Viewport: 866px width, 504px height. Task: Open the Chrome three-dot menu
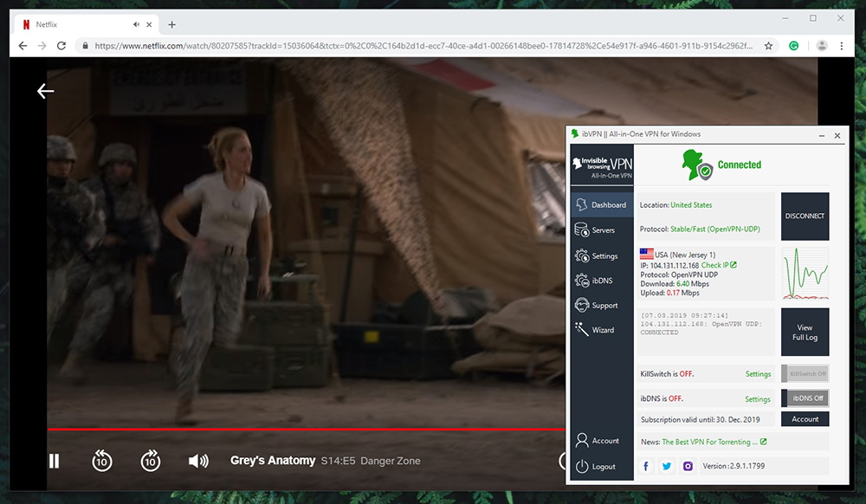coord(842,46)
